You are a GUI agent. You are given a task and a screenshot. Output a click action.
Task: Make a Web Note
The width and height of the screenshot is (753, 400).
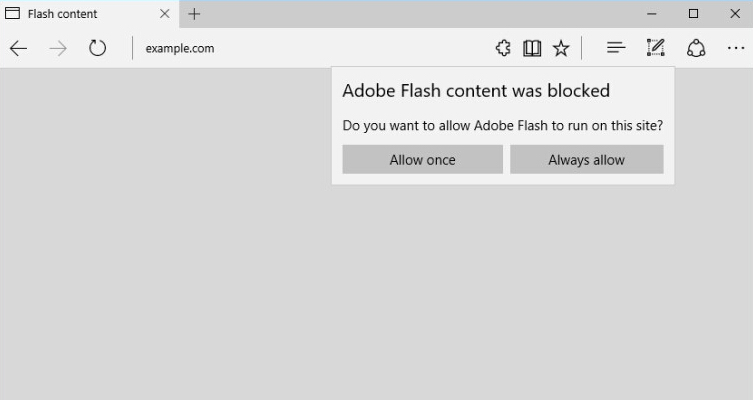(x=655, y=48)
